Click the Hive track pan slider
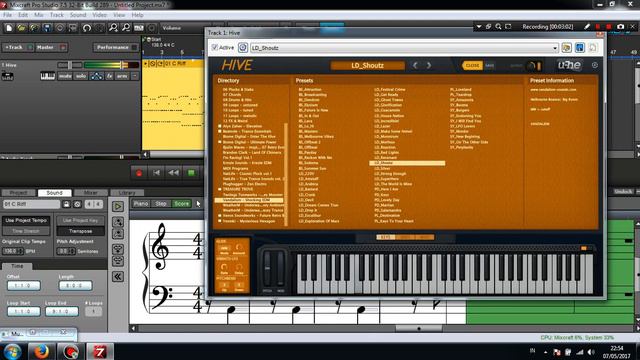Viewport: 640px width, 360px height. [x=69, y=65]
